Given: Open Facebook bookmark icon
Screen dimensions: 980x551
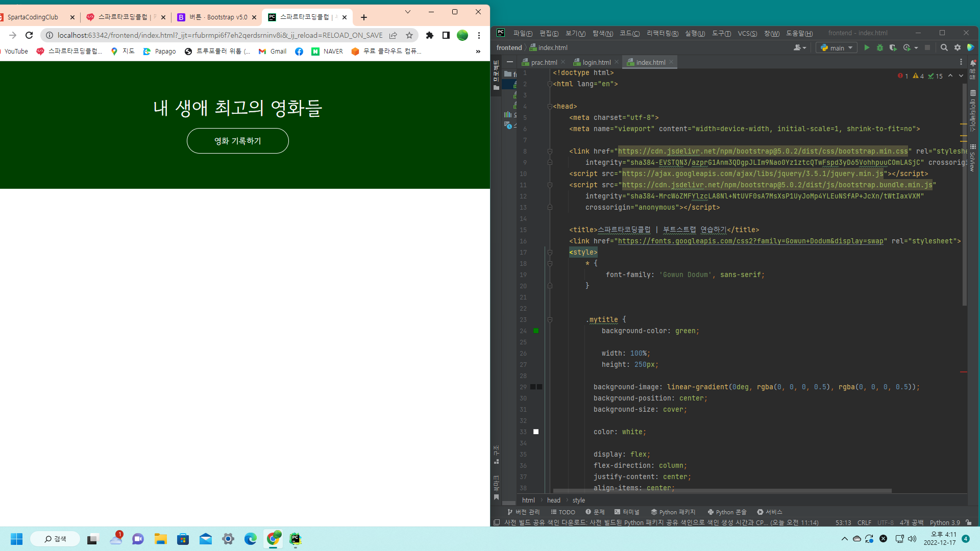Looking at the screenshot, I should click(x=299, y=52).
